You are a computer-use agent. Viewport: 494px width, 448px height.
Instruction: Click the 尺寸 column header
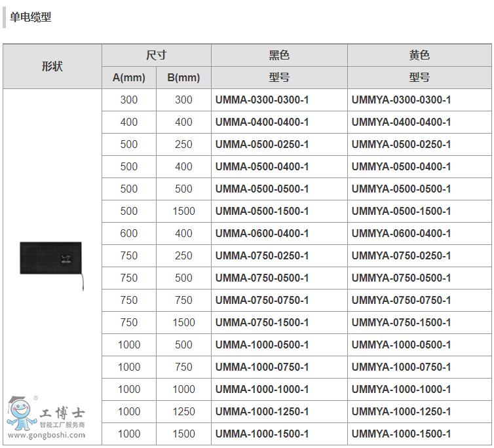coord(156,55)
